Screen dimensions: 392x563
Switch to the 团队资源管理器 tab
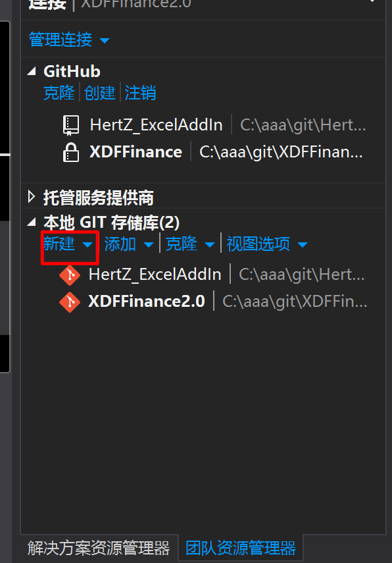pyautogui.click(x=241, y=548)
